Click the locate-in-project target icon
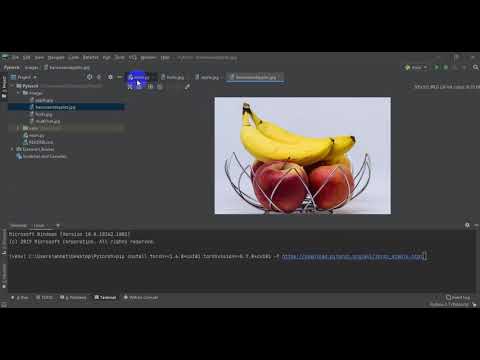Screen dimensions: 480x360 [89, 77]
